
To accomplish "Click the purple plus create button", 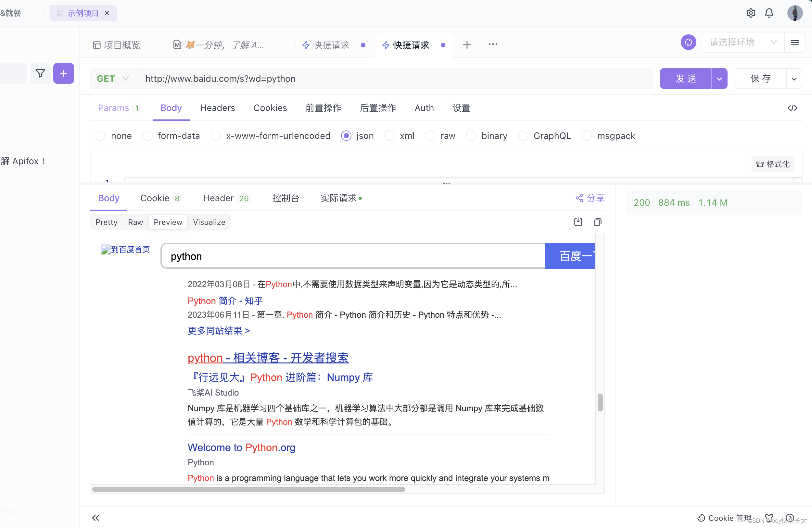I will (x=63, y=73).
